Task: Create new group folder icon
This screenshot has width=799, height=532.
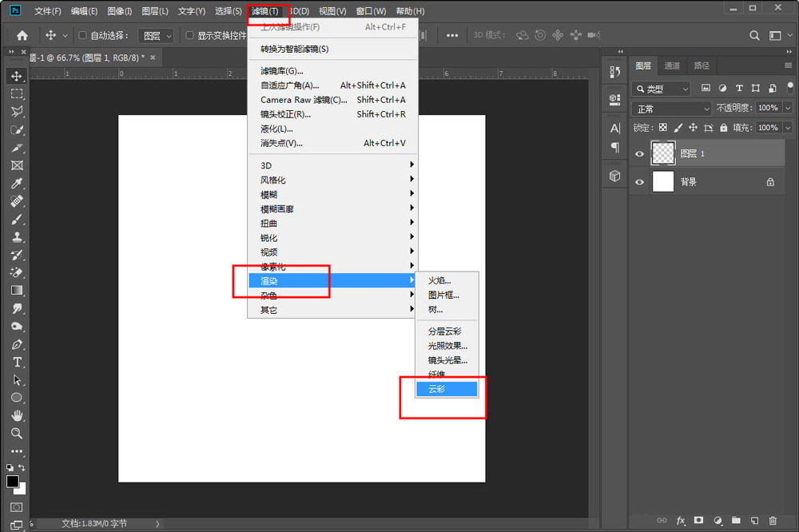Action: pos(736,520)
